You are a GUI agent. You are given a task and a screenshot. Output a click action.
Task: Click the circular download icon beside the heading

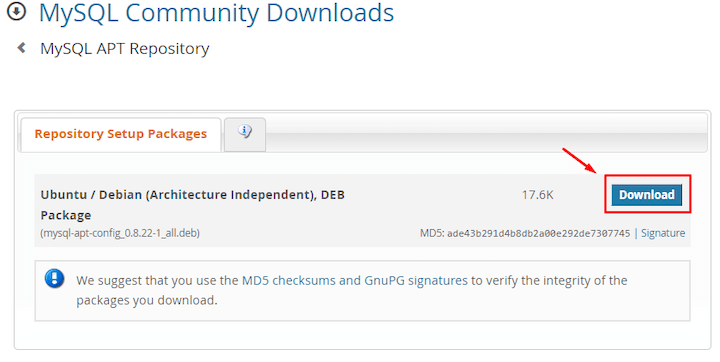pyautogui.click(x=17, y=11)
